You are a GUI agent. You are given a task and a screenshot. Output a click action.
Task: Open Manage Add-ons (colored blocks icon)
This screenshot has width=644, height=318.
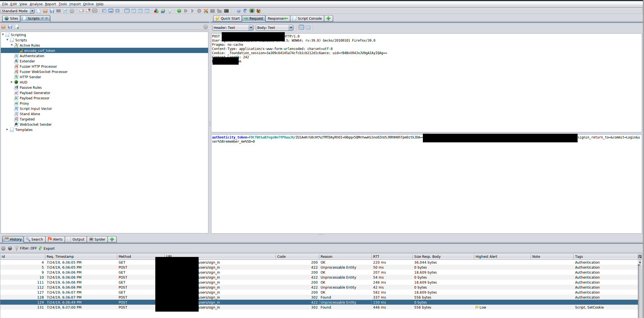click(x=156, y=11)
